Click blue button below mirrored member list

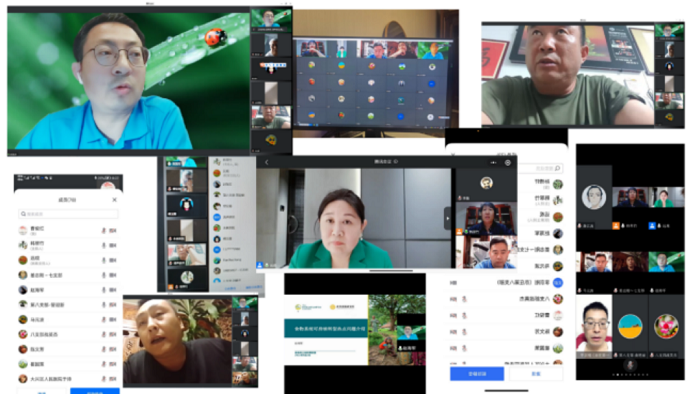tap(477, 373)
